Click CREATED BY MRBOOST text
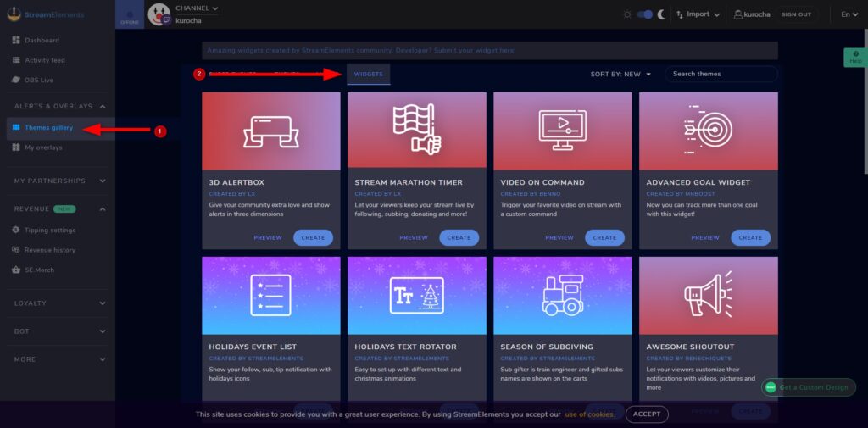 (x=680, y=194)
